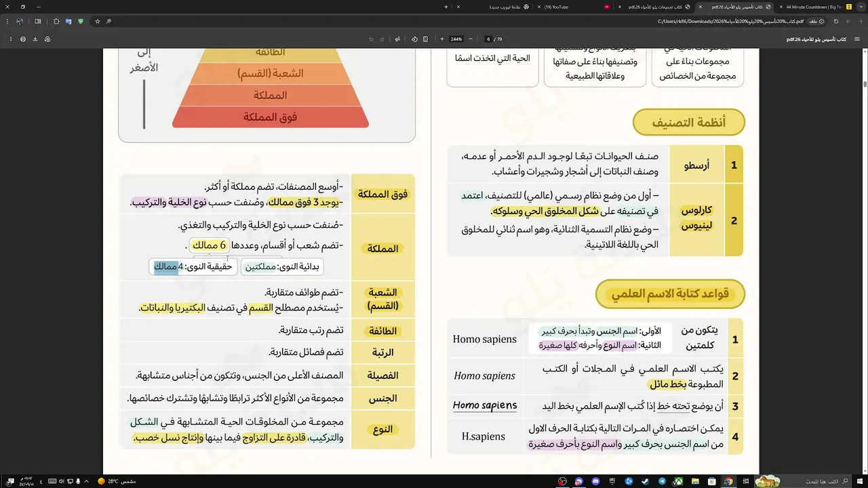Image resolution: width=868 pixels, height=488 pixels.
Task: Open Chrome side panel
Action: point(38,21)
